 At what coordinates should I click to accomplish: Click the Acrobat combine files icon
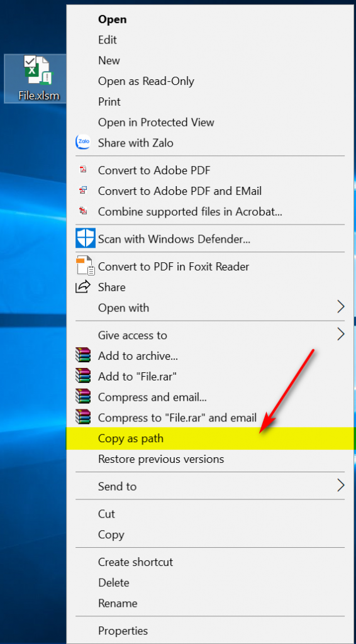pyautogui.click(x=84, y=211)
